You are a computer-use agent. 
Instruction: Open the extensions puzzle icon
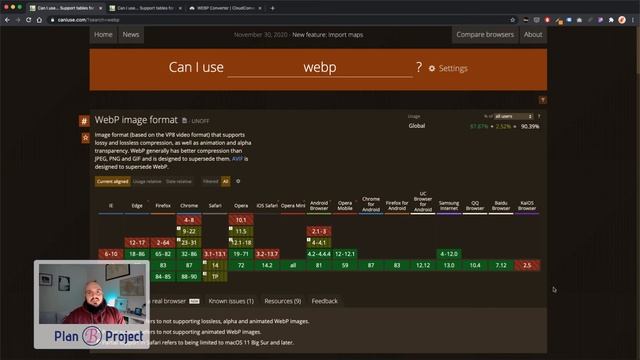point(611,20)
